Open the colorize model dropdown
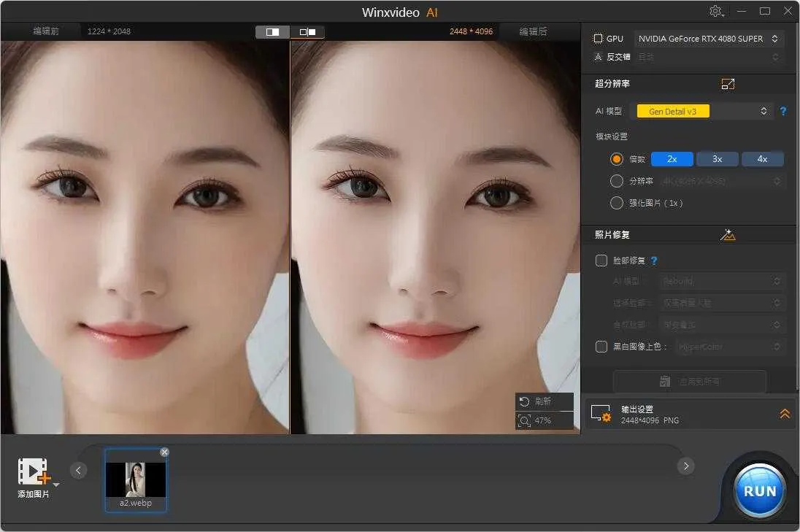Screen dimensions: 800x532 coord(729,347)
